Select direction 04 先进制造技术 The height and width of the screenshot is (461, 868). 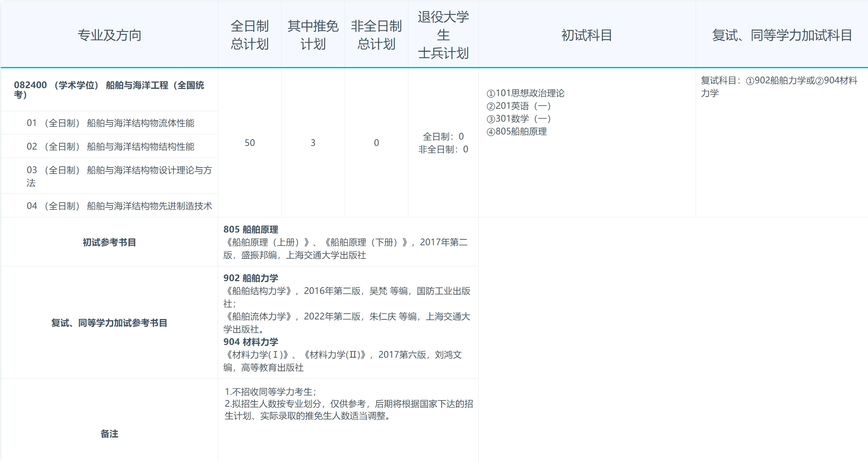point(119,206)
